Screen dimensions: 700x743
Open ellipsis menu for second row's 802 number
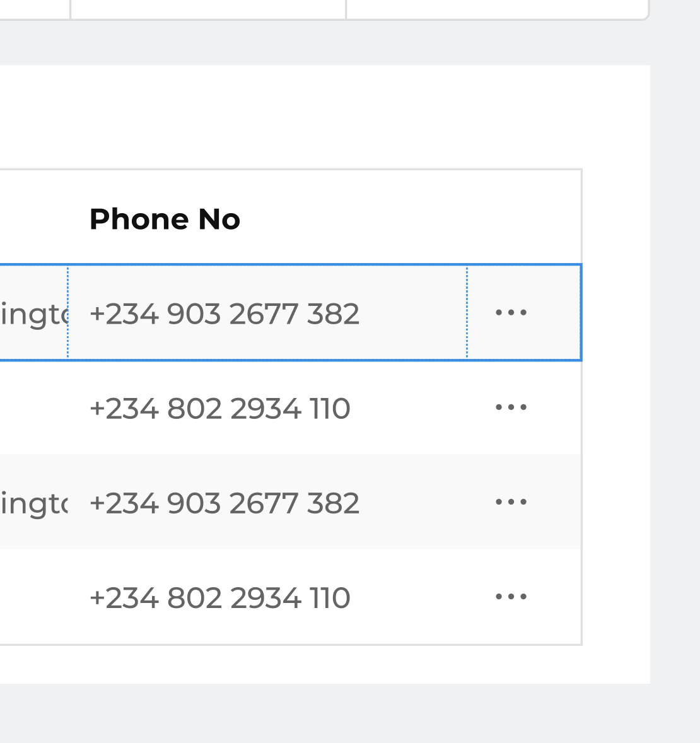(511, 407)
